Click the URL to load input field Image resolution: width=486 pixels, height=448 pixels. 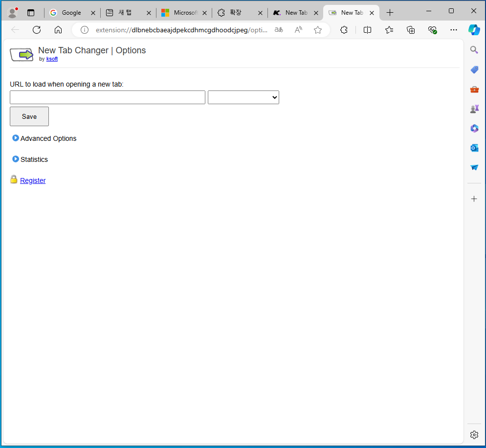pos(108,97)
